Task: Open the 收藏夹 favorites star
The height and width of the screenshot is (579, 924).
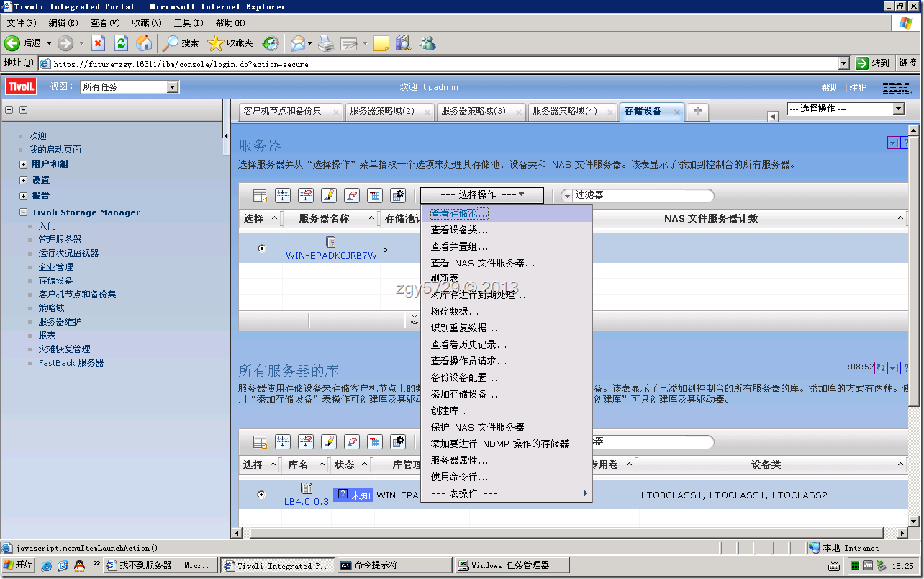Action: [230, 43]
